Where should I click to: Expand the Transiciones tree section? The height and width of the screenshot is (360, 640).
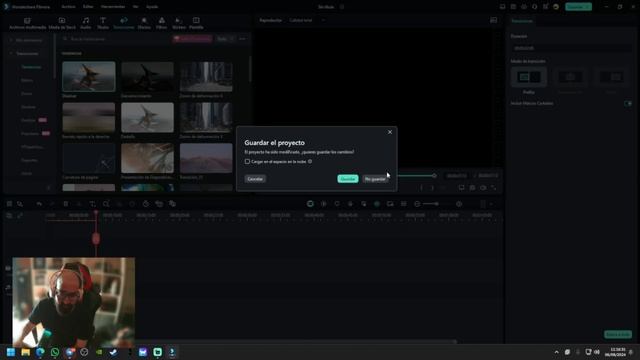(x=11, y=53)
